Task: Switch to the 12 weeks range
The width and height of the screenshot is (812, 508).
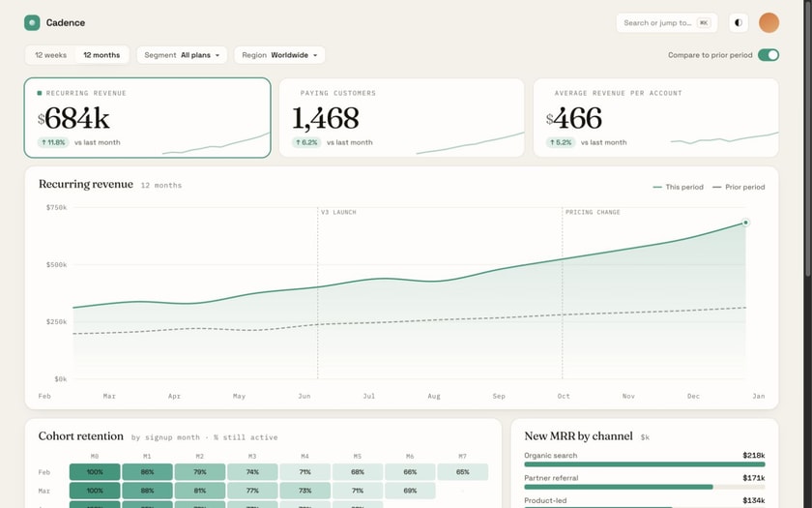Action: [50, 55]
